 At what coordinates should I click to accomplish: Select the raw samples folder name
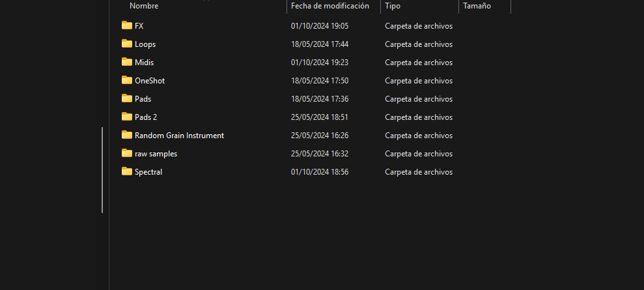click(156, 154)
